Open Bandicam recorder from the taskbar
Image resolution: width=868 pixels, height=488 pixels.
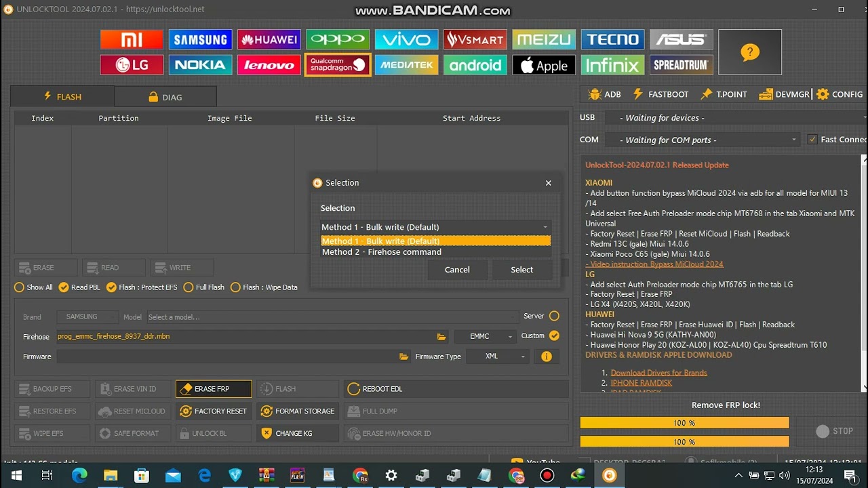tap(547, 476)
